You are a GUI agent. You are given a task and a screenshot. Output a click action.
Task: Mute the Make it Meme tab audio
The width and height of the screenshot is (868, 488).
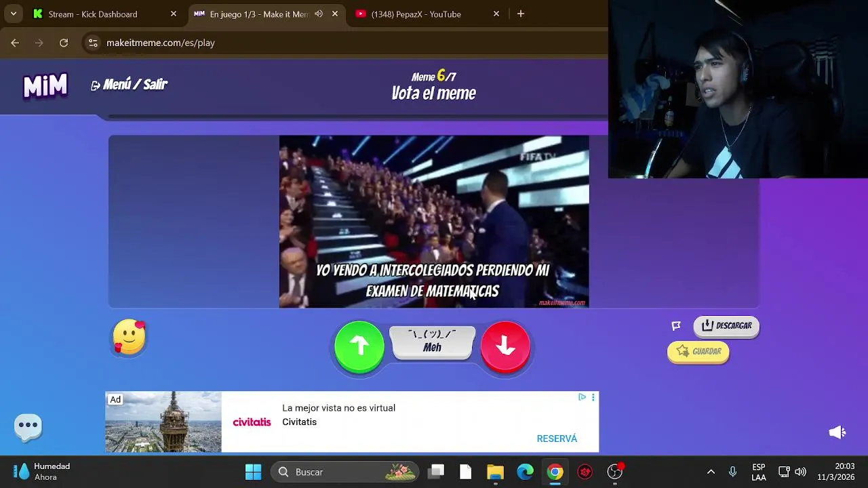click(x=319, y=14)
